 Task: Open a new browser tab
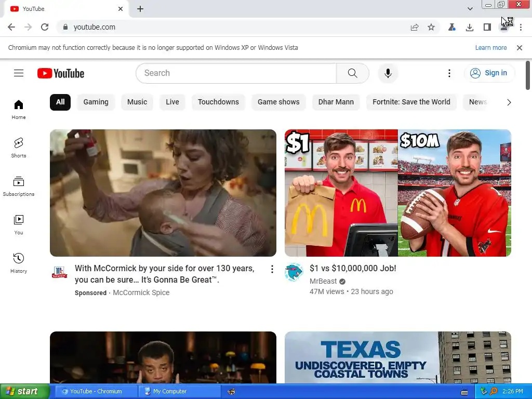140,9
